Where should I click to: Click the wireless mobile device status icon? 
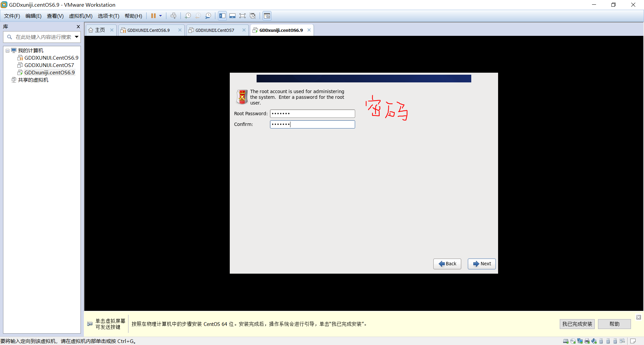tap(622, 341)
